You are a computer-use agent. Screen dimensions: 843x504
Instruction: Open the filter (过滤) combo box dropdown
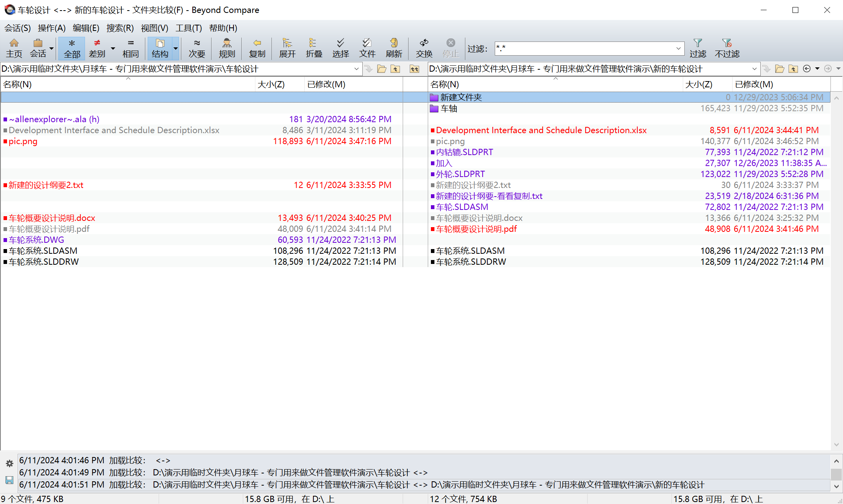678,49
